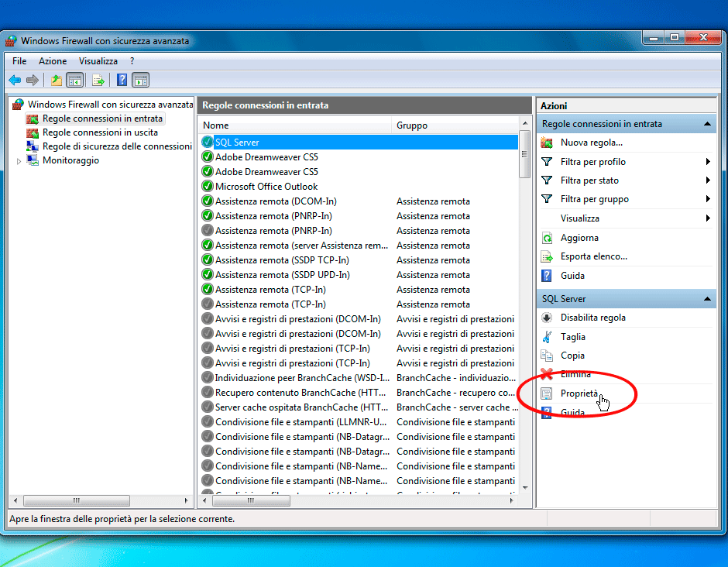Select Condivisione file e stampanti (LLMNR-U... rule
728x567 pixels.
300,422
